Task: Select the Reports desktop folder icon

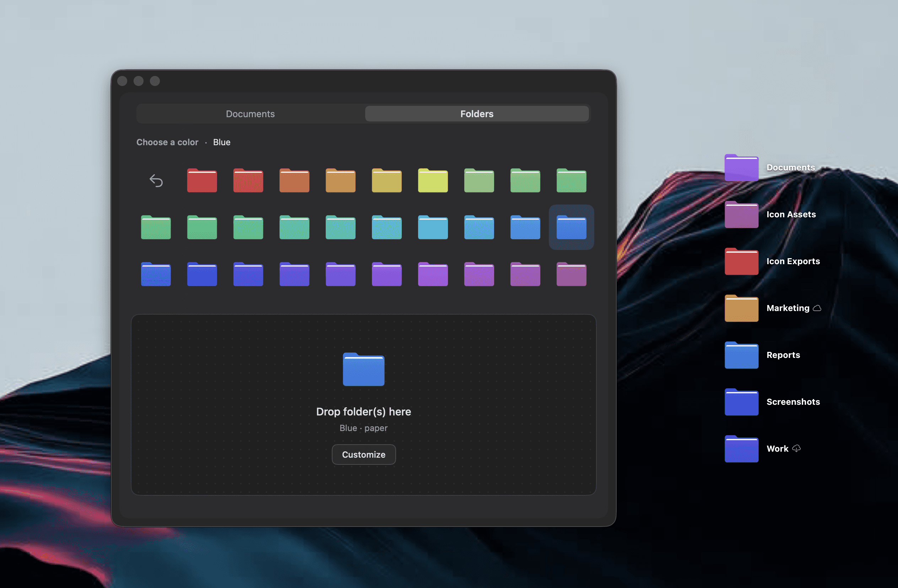Action: 741,355
